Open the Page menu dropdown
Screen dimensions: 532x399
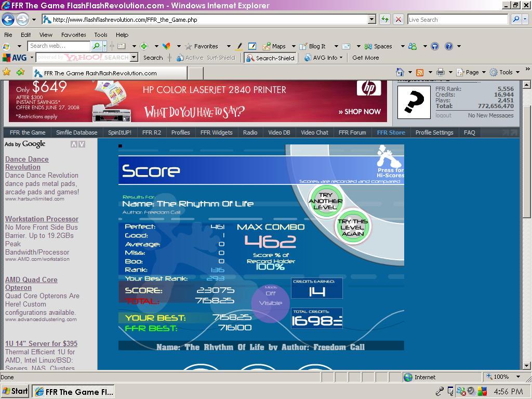[471, 72]
